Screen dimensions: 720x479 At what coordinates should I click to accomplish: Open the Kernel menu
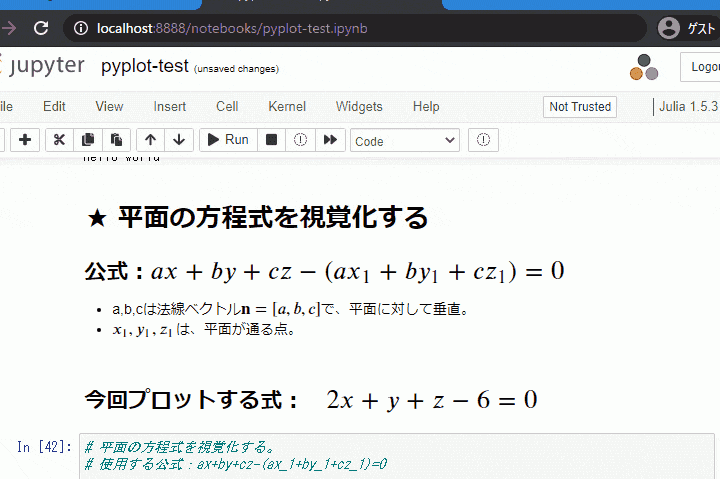[287, 107]
